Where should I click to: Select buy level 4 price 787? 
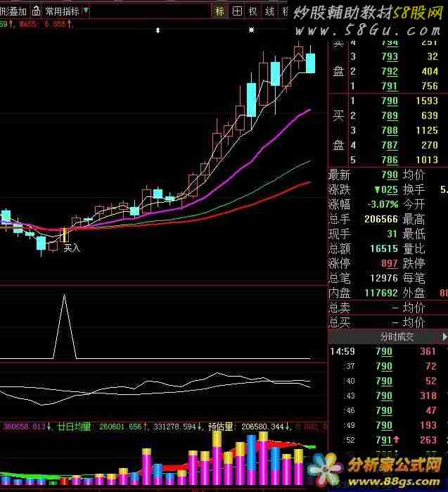[390, 145]
